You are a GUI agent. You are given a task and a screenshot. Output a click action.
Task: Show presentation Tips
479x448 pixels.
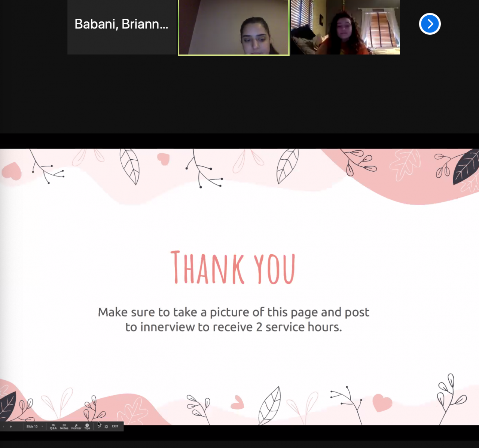[x=87, y=427]
